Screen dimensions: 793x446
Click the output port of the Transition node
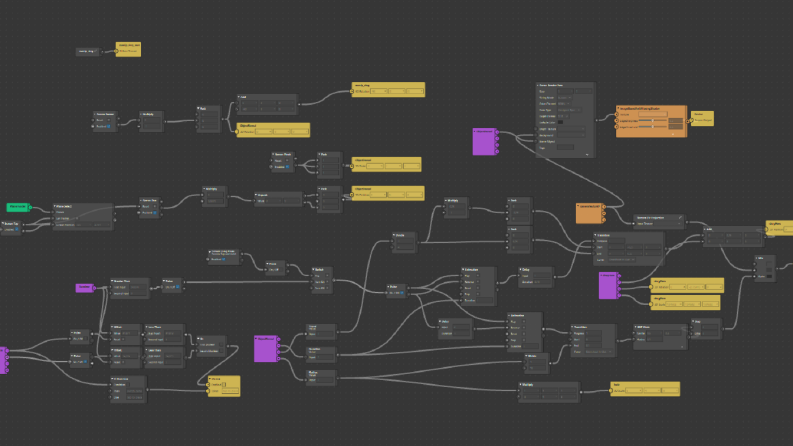(666, 248)
